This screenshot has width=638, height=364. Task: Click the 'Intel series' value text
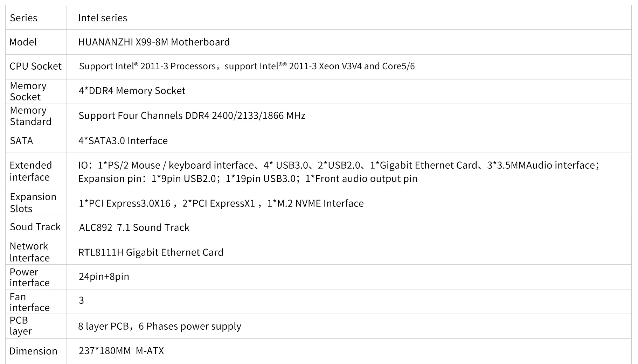point(102,18)
